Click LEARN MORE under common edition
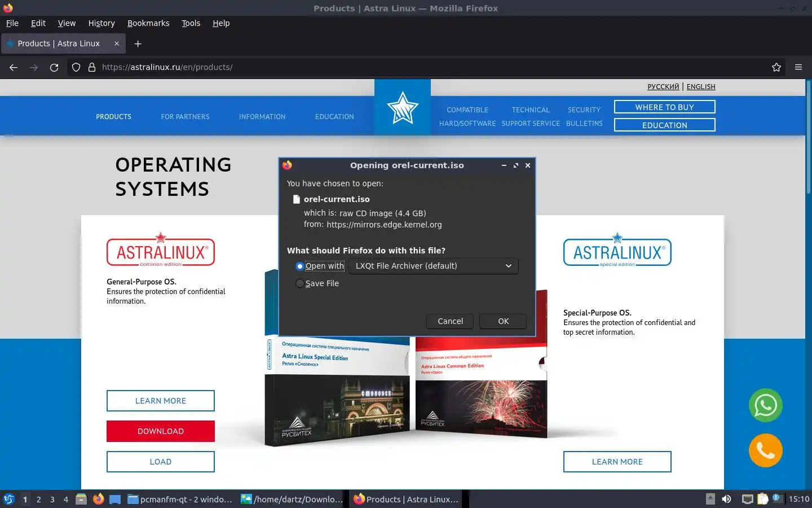 (161, 401)
